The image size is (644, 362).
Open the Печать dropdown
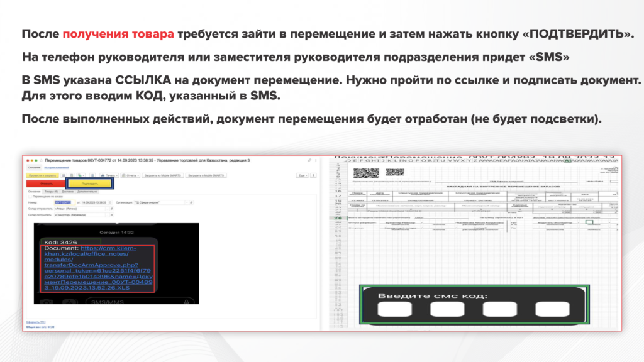coord(108,175)
